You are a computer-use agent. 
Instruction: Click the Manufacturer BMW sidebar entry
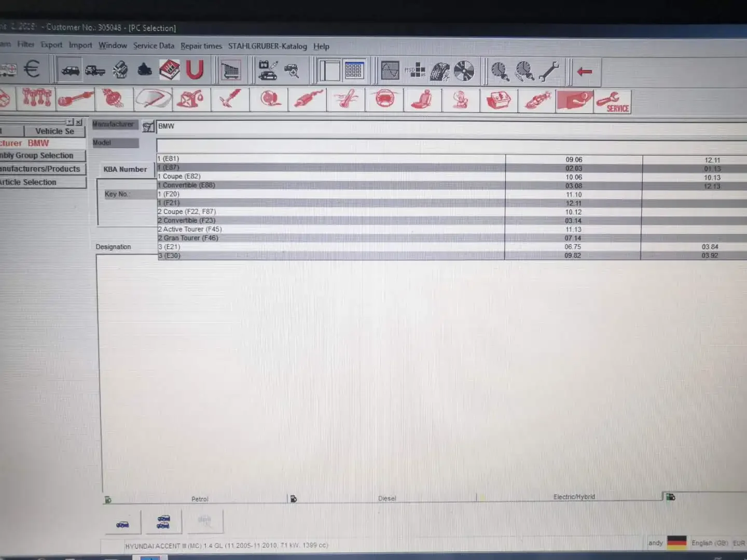(43, 143)
